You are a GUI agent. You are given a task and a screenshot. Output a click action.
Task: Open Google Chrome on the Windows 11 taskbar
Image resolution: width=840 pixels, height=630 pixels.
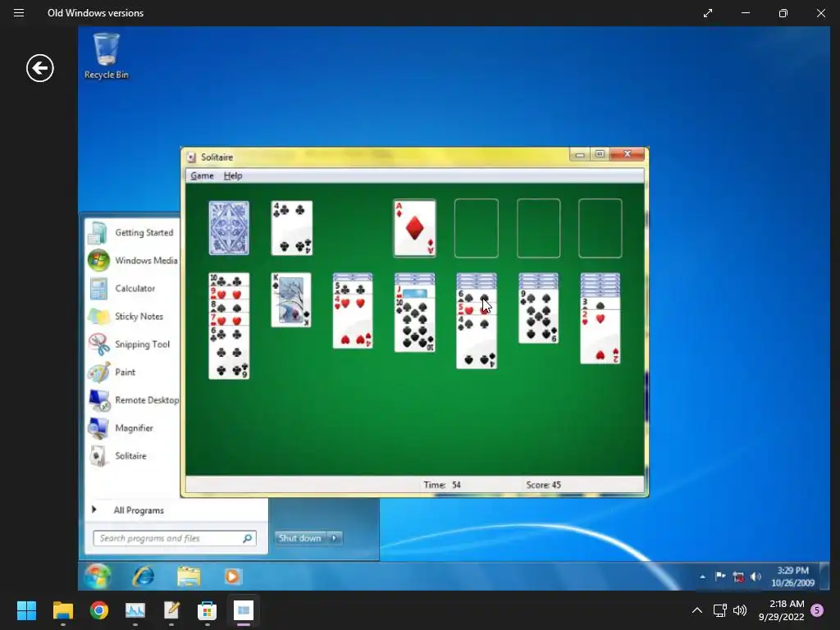coord(99,610)
